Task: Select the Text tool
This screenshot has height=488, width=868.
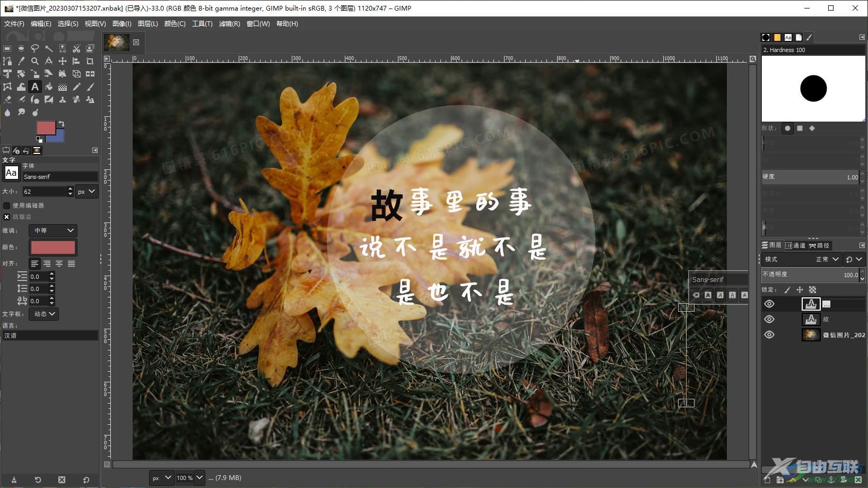Action: (x=35, y=87)
